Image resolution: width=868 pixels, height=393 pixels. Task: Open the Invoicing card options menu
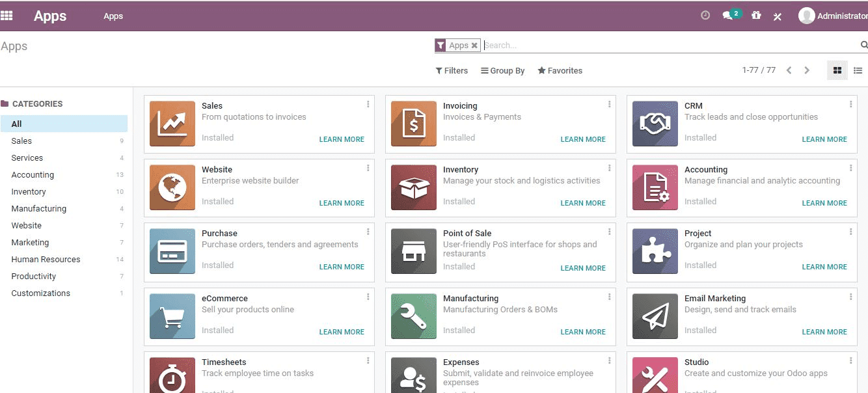coord(609,104)
